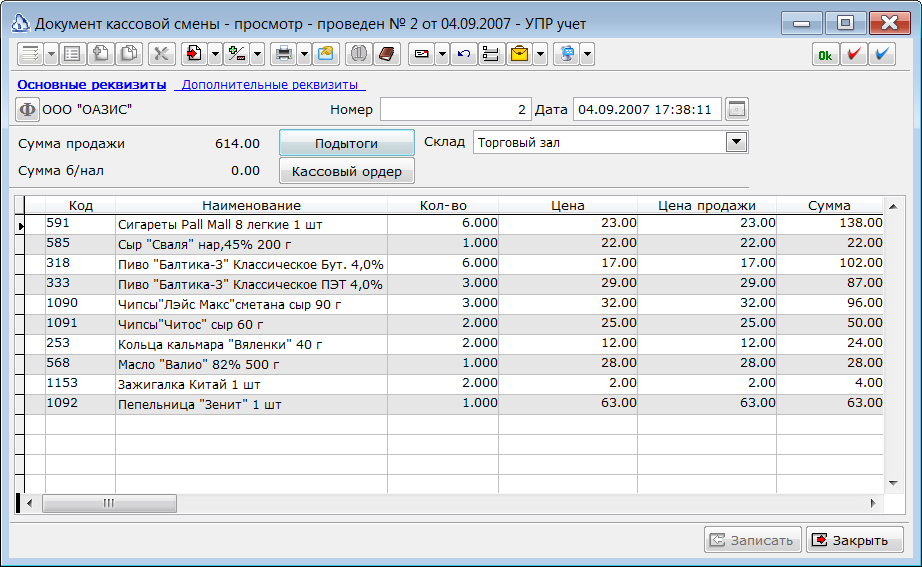Click the blue checkmark toolbar icon
Image resolution: width=922 pixels, height=567 pixels.
[x=882, y=55]
